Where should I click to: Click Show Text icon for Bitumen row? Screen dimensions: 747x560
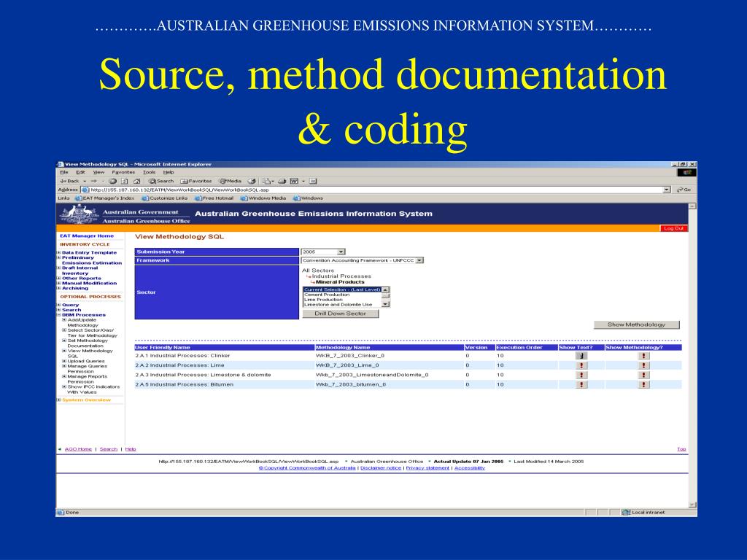point(581,385)
